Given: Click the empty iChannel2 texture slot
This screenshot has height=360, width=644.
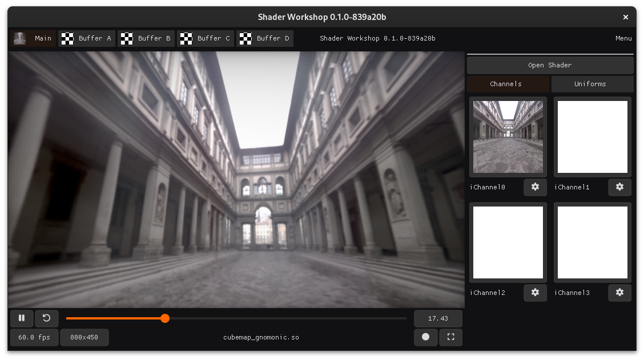Looking at the screenshot, I should tap(508, 242).
